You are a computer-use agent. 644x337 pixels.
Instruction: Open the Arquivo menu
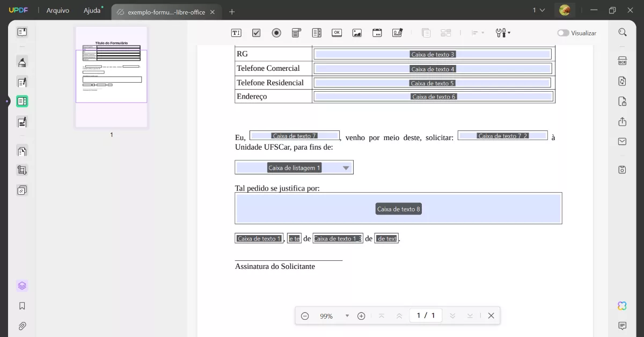pos(57,10)
